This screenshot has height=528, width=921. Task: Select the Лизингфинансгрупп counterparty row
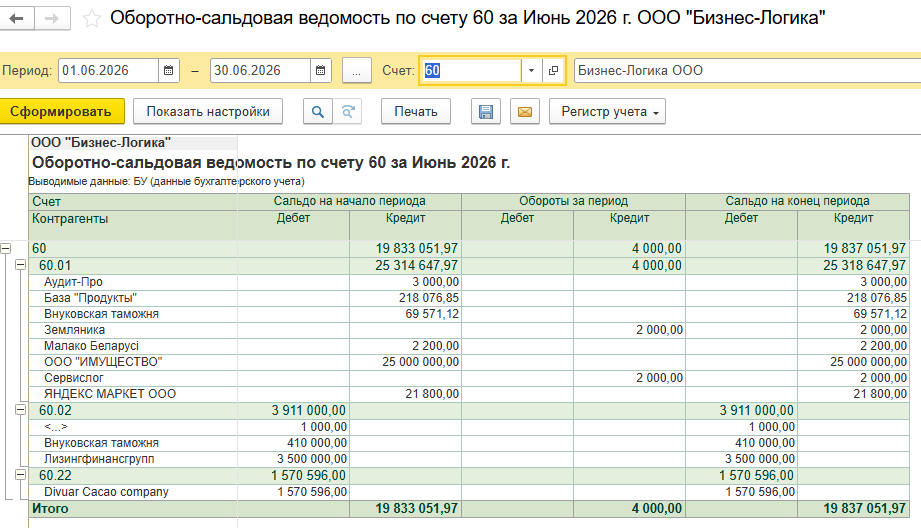99,459
